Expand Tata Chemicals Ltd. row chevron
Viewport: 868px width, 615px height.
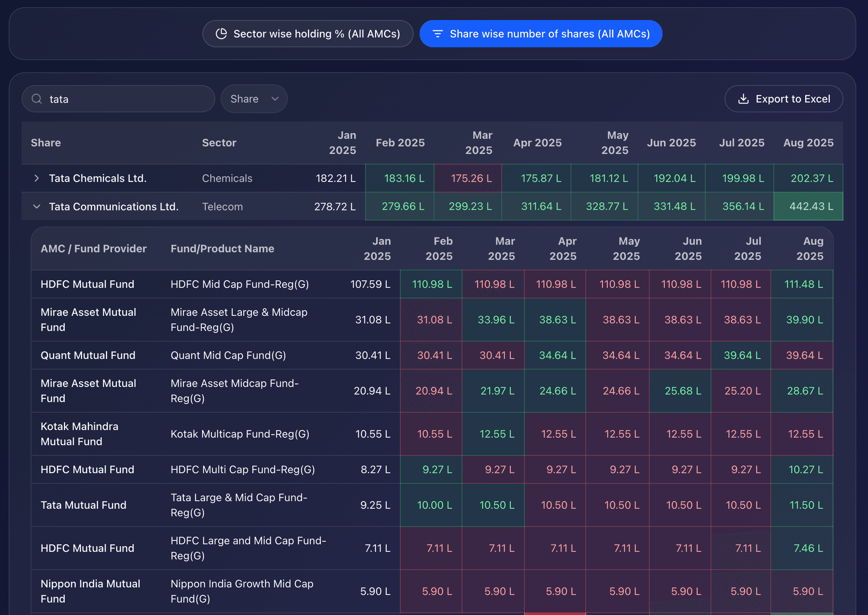tap(36, 178)
